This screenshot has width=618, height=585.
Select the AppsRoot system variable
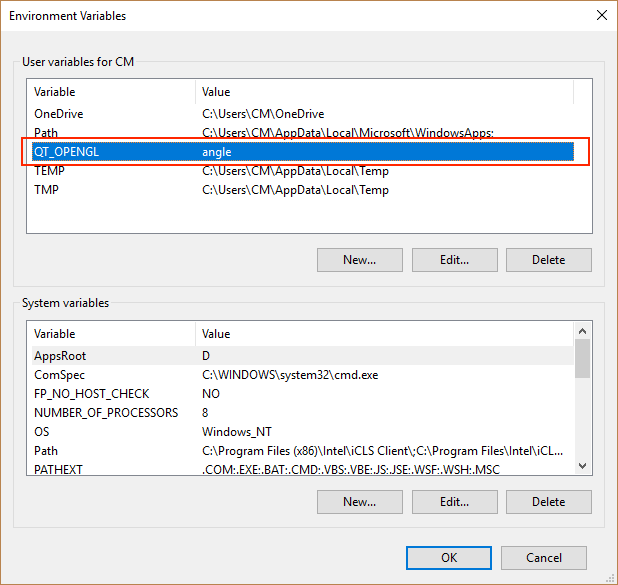60,356
